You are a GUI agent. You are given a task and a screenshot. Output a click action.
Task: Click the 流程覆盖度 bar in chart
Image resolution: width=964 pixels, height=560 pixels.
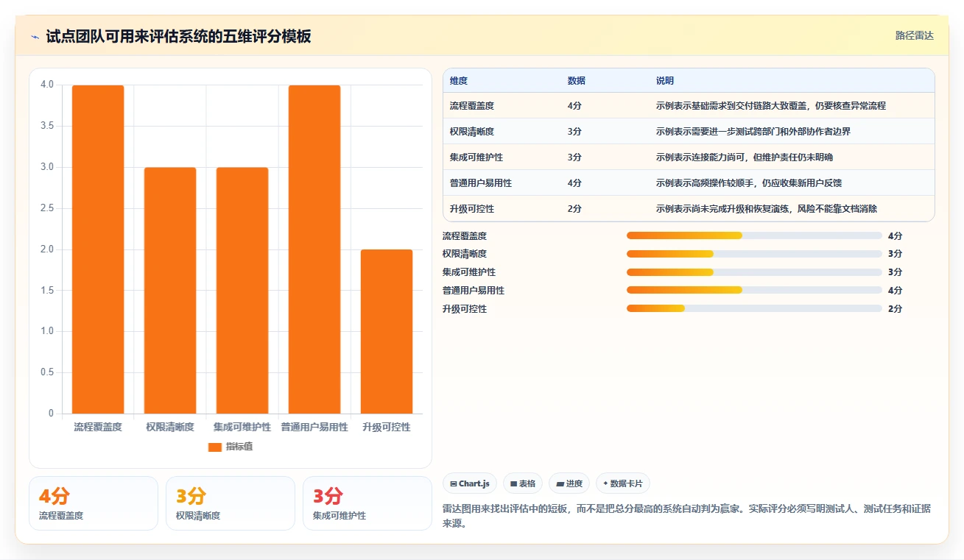coord(98,249)
